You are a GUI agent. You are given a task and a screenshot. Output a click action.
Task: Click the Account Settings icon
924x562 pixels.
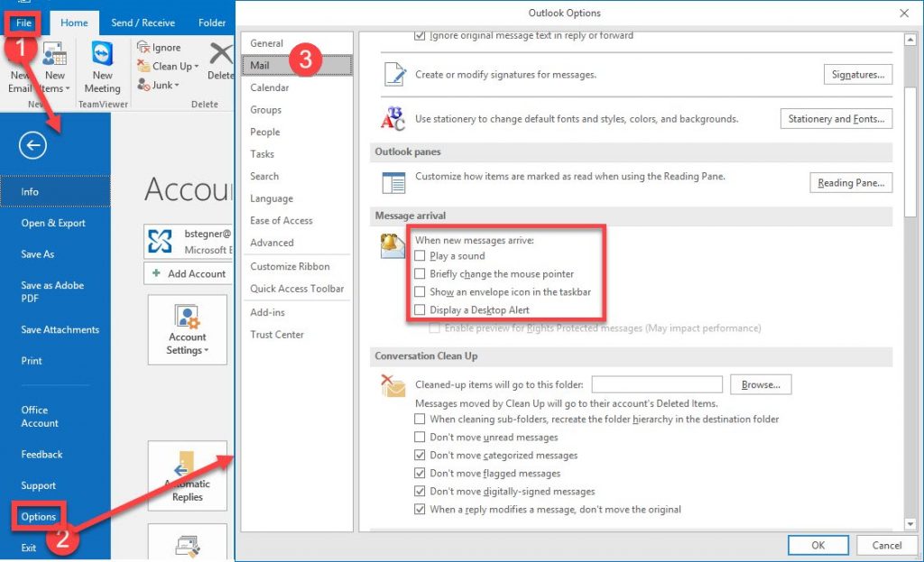point(188,317)
